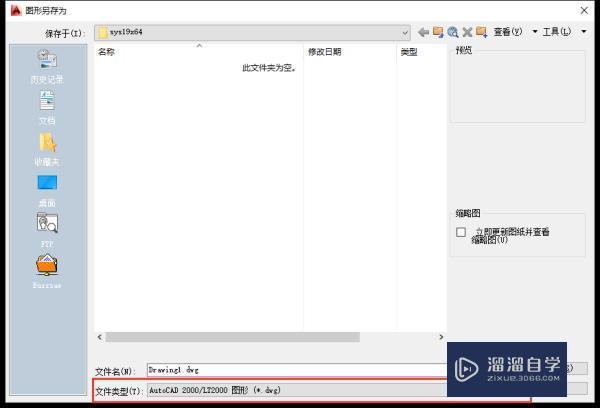The width and height of the screenshot is (600, 408).
Task: Click the horizontal scrollbar thumb
Action: pos(233,337)
